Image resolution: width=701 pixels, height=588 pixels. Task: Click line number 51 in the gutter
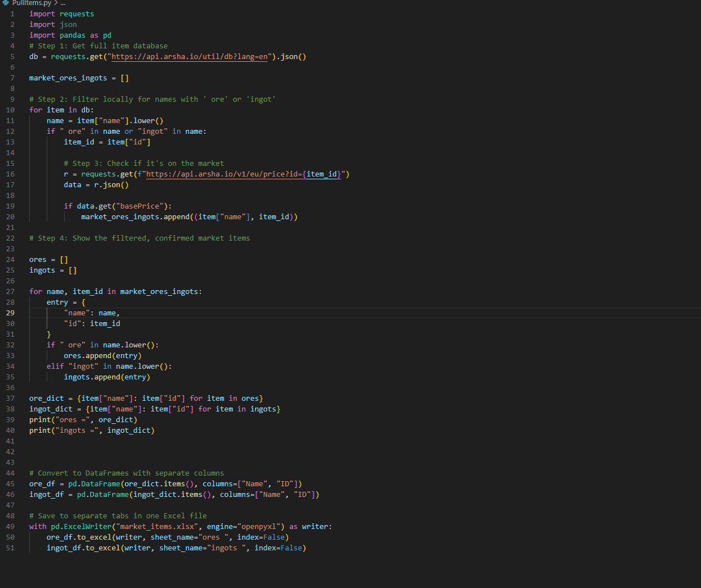pyautogui.click(x=11, y=548)
